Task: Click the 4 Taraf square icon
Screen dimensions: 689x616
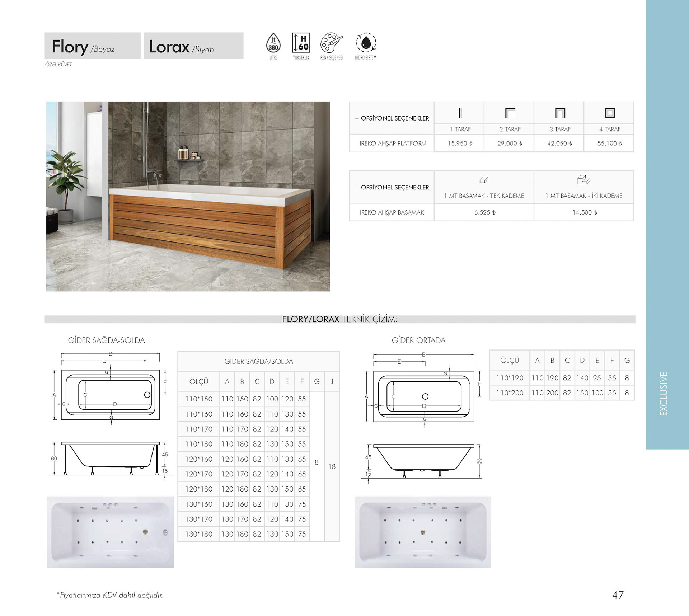Action: click(610, 113)
